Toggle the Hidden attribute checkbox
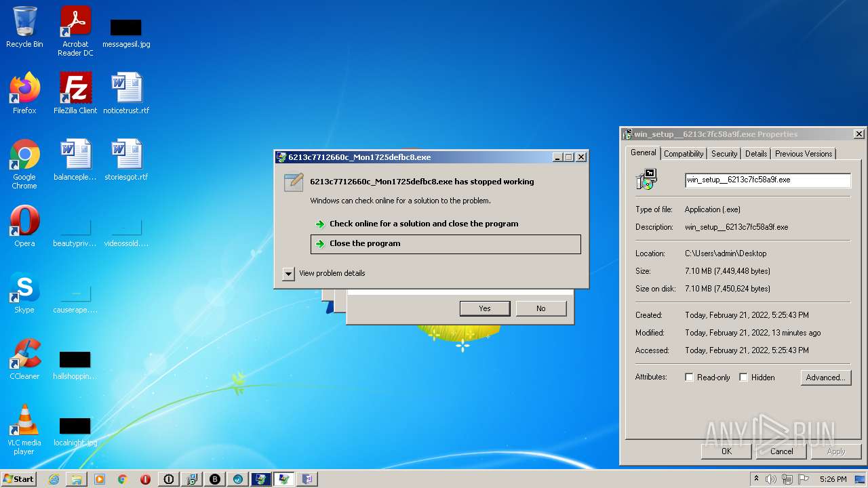The height and width of the screenshot is (488, 868). tap(743, 378)
